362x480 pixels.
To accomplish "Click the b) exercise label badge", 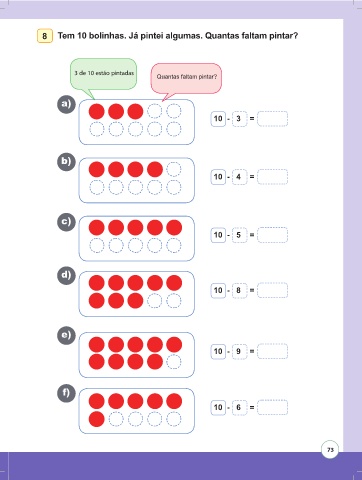I will click(x=66, y=162).
